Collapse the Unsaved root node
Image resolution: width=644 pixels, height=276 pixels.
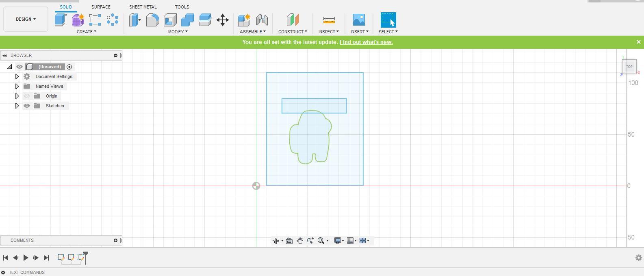(10, 67)
